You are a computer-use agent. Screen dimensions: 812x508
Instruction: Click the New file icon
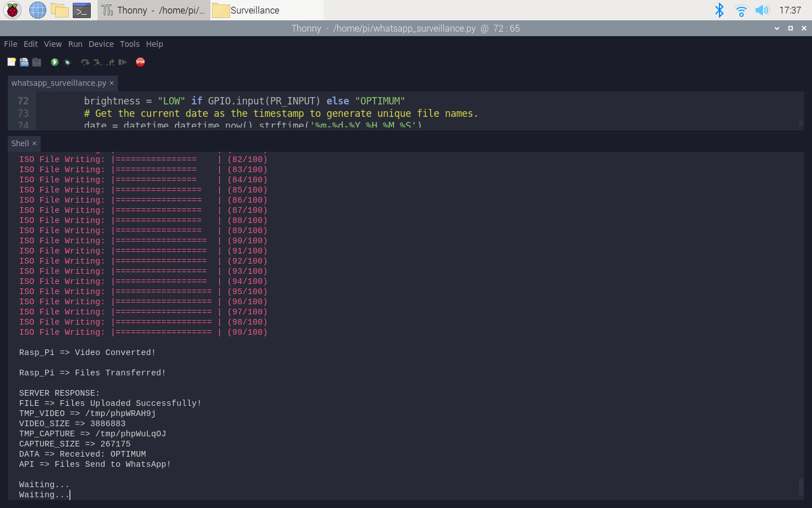click(x=11, y=62)
